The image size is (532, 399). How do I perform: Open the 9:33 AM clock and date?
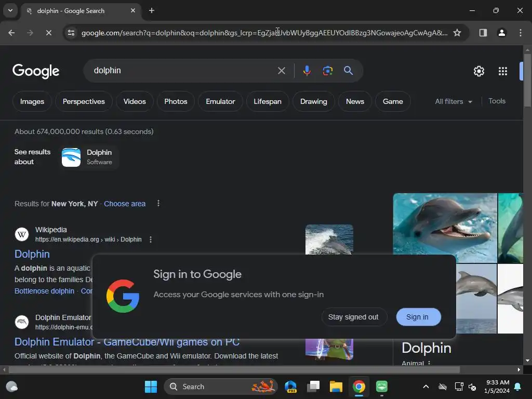497,387
